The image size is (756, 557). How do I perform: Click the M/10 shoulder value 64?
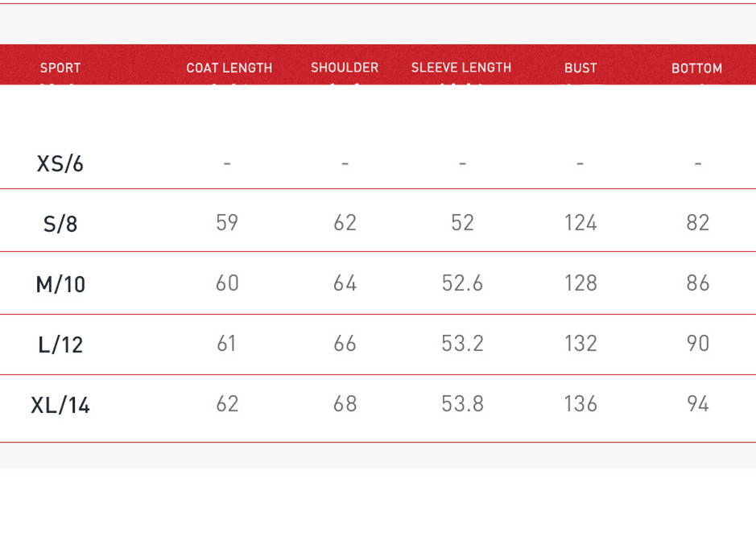(x=345, y=283)
